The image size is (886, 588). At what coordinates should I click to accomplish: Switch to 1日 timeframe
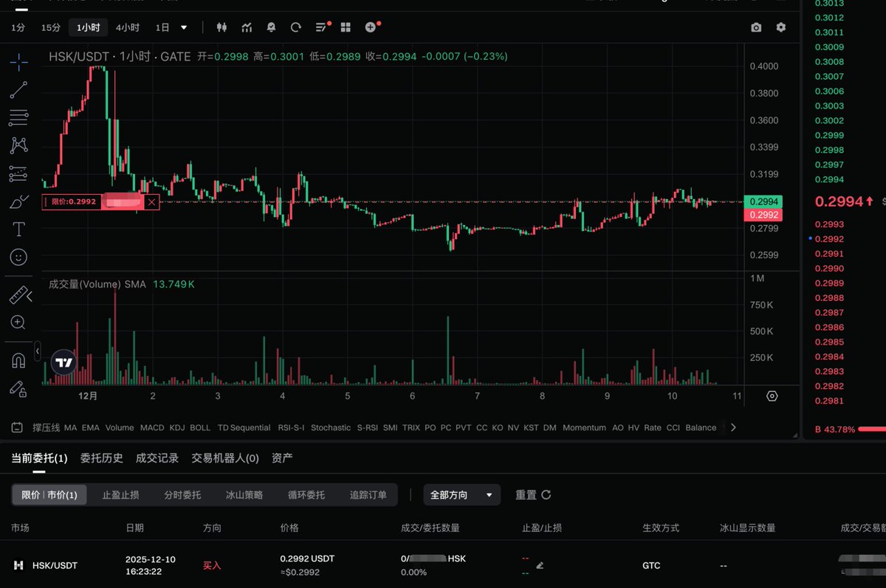[x=162, y=27]
